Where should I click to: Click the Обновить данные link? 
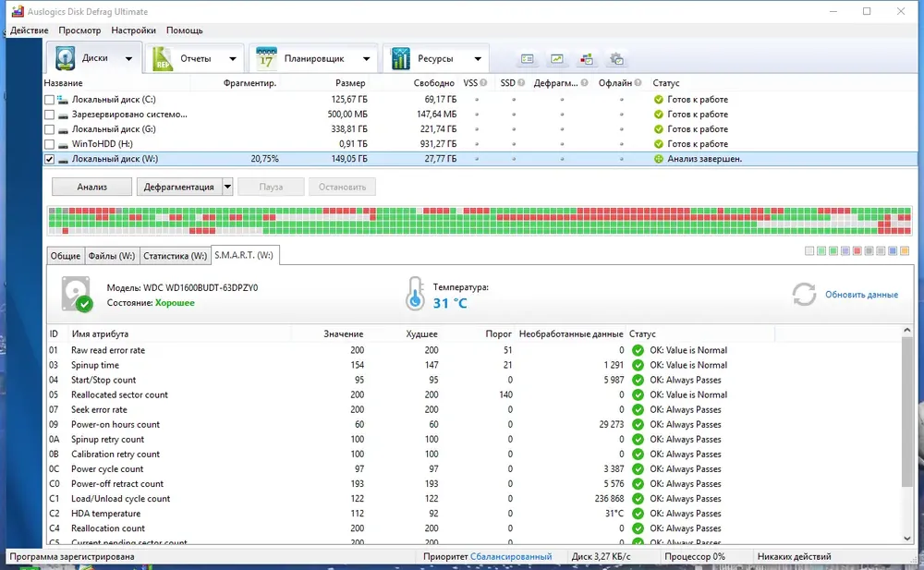(861, 294)
